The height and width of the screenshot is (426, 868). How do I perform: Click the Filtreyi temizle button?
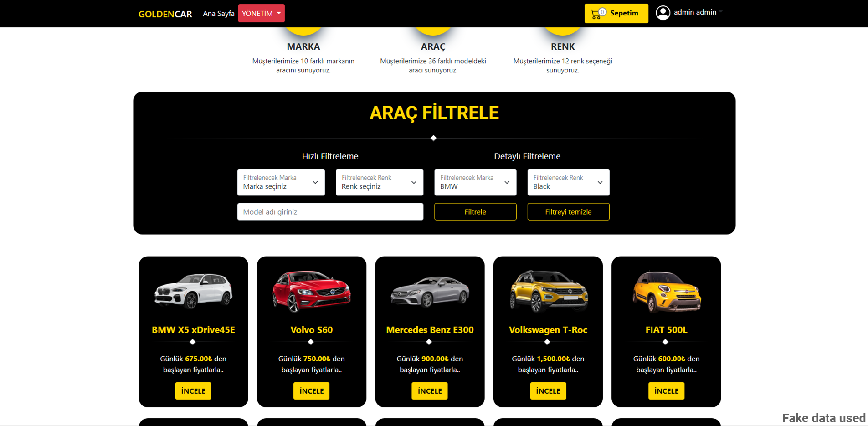pos(568,212)
